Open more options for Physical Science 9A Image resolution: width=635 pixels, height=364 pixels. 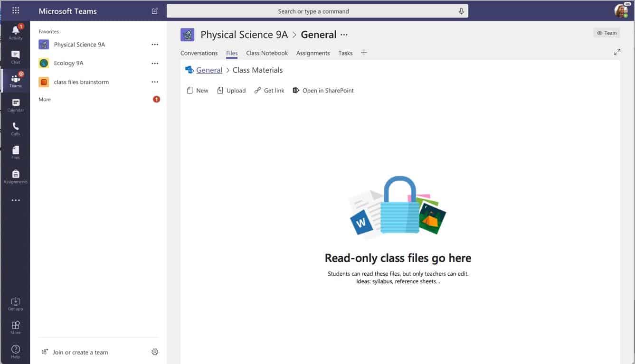point(155,45)
